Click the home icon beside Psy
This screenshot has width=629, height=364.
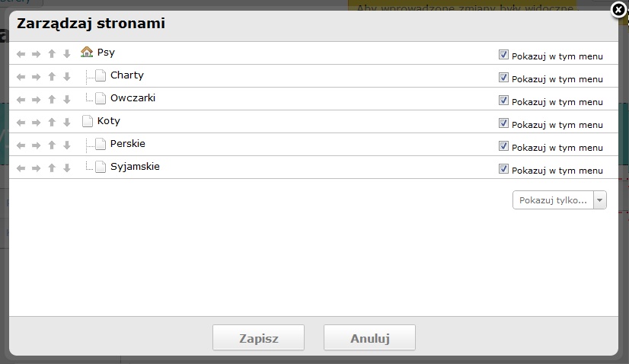87,53
